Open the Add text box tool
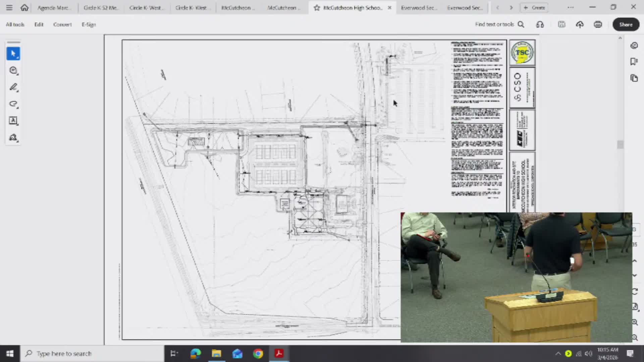This screenshot has height=362, width=644. pyautogui.click(x=13, y=121)
